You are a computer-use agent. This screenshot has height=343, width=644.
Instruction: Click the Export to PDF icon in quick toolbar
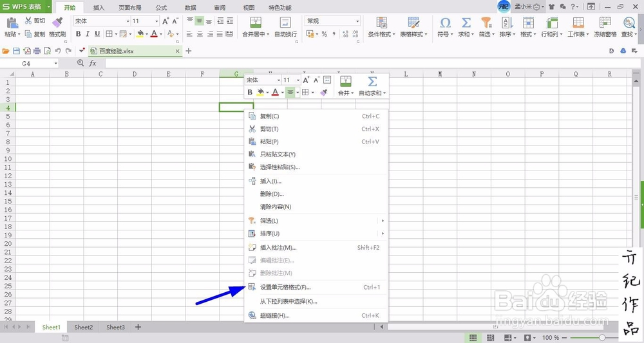click(26, 51)
